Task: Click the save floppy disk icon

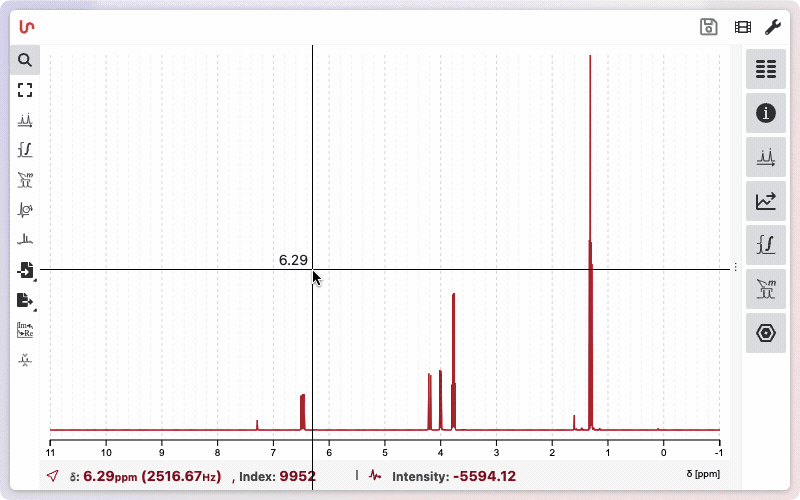Action: coord(709,27)
